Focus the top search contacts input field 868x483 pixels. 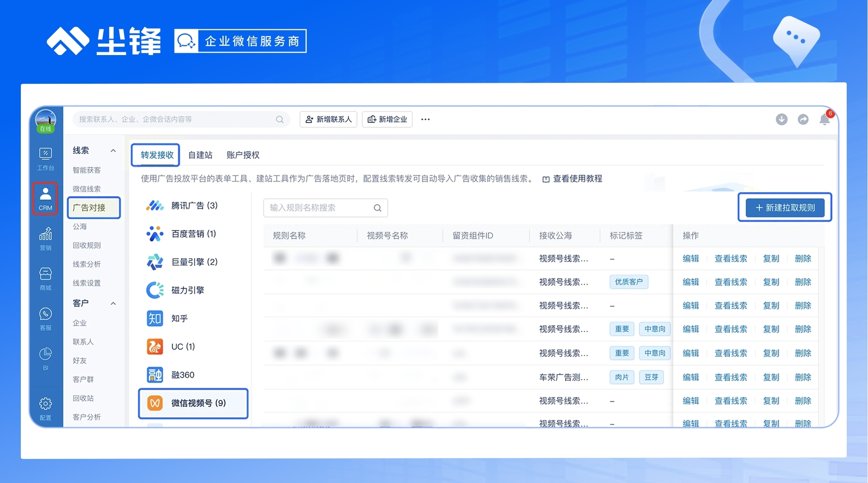tap(181, 119)
